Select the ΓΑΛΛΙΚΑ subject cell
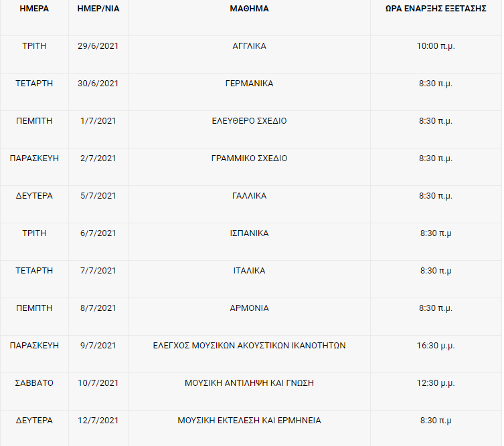The width and height of the screenshot is (504, 446). (249, 196)
